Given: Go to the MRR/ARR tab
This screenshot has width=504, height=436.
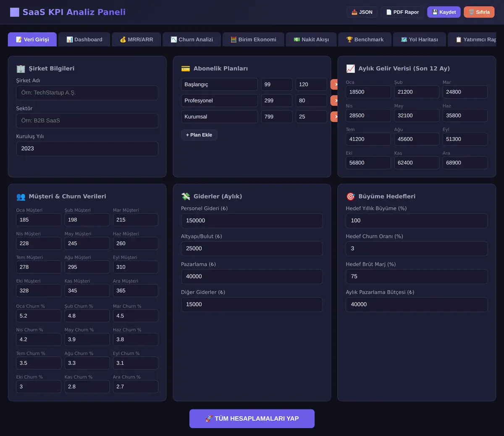Looking at the screenshot, I should tap(136, 39).
